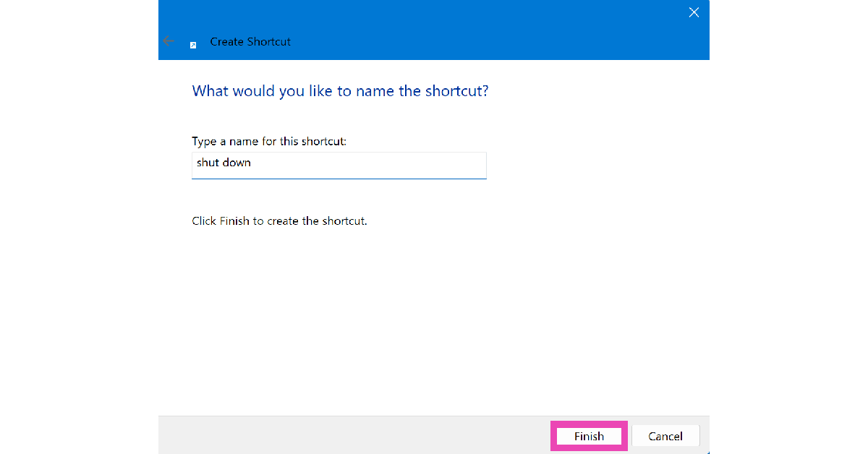This screenshot has height=454, width=868.
Task: Click the "Create Shortcut" window title text
Action: click(x=250, y=42)
